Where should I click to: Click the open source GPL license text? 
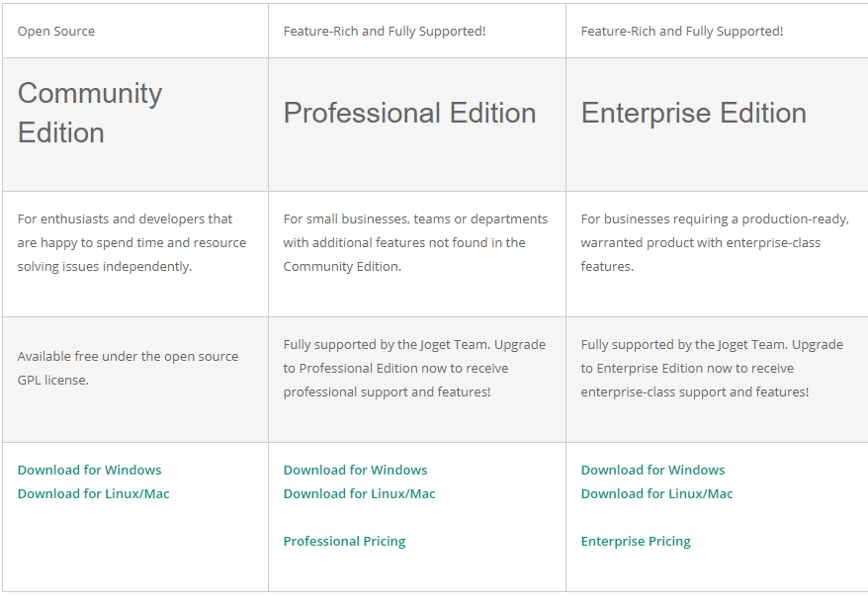(x=128, y=368)
